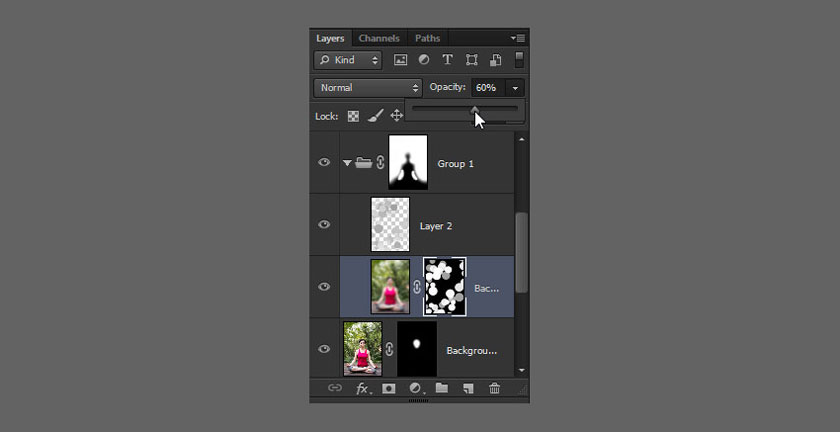Click the Layer 2 name

(x=436, y=226)
